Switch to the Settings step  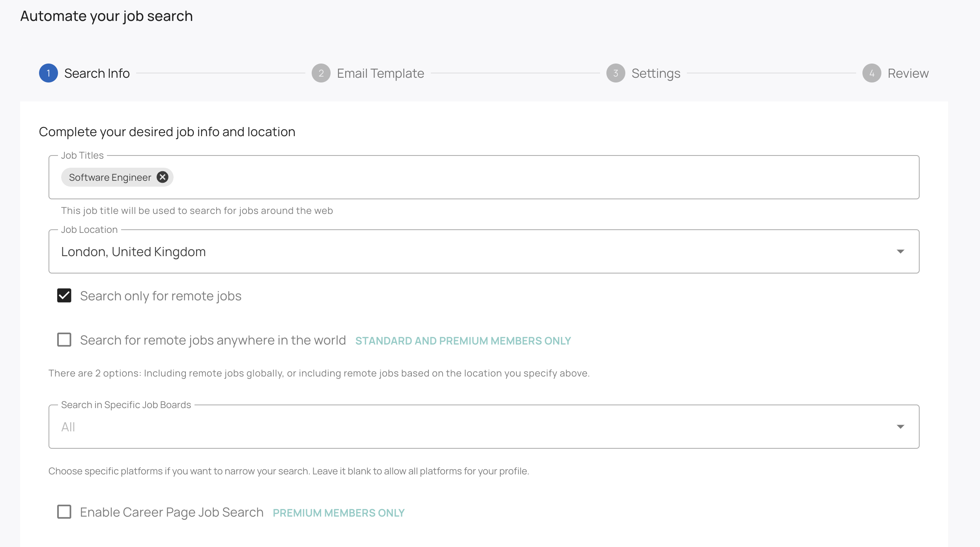tap(656, 73)
